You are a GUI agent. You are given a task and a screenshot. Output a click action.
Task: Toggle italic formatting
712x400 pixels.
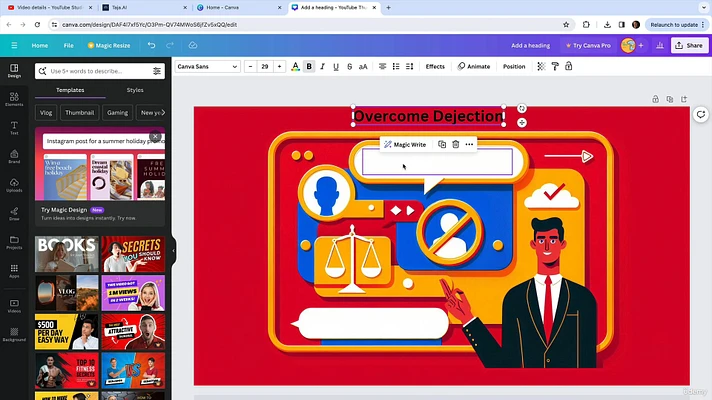tap(322, 67)
